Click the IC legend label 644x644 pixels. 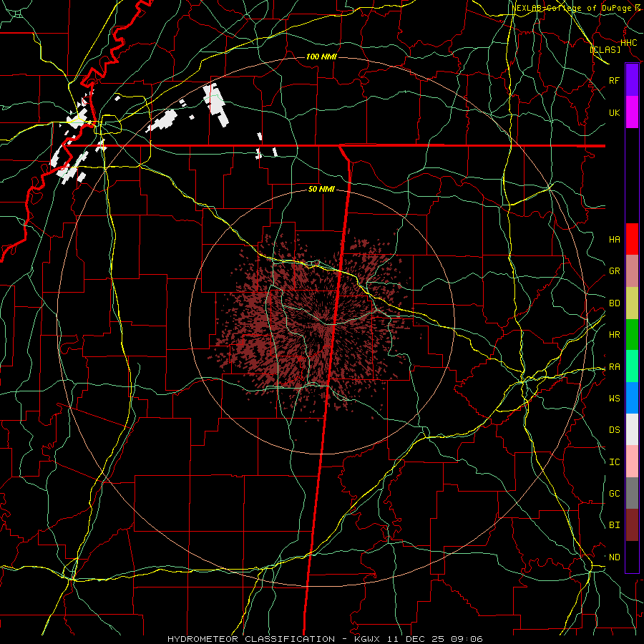coord(614,462)
